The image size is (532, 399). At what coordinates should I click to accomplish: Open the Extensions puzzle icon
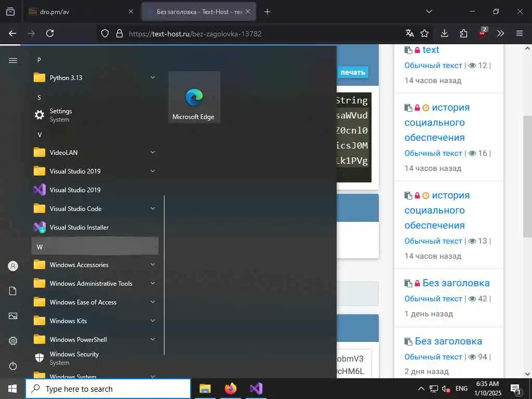coord(463,33)
